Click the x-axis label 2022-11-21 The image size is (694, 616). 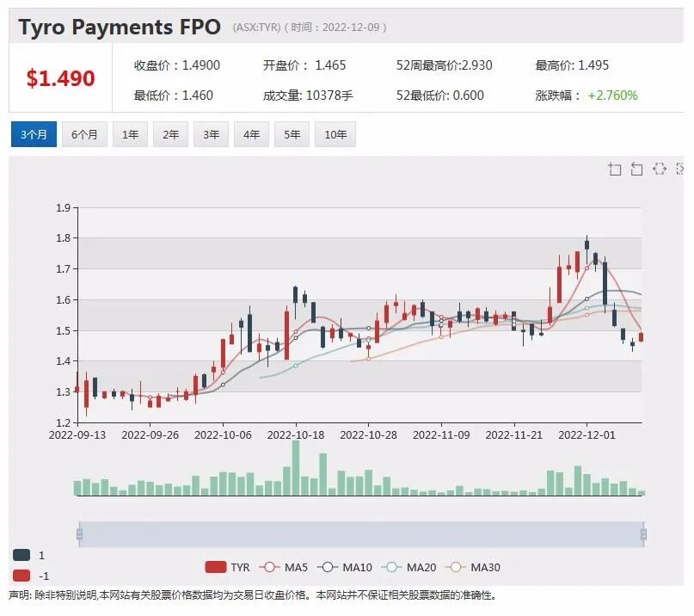pyautogui.click(x=514, y=434)
